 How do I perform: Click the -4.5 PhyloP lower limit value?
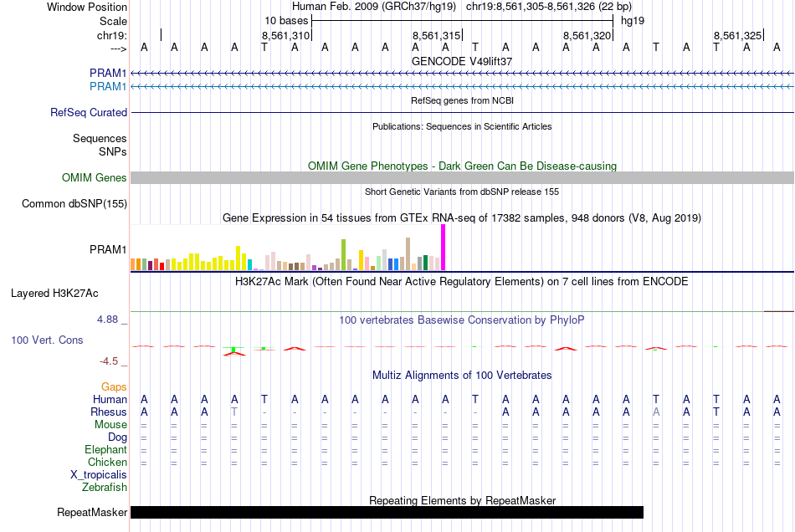pyautogui.click(x=109, y=361)
